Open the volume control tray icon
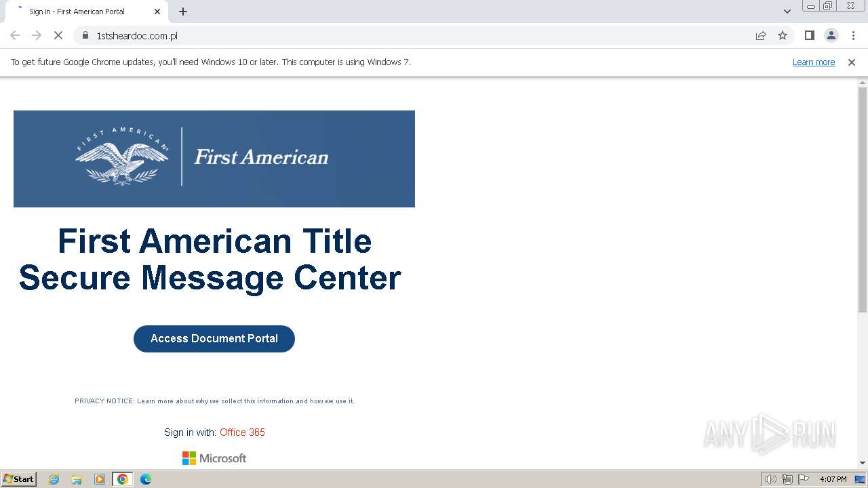The image size is (868, 488). point(770,479)
